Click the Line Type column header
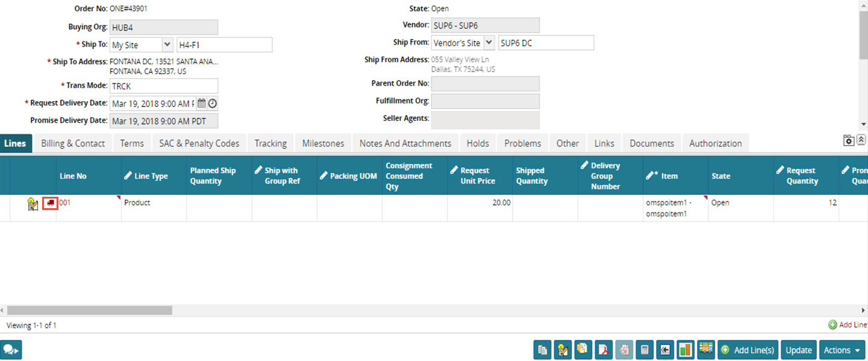This screenshot has width=868, height=361. [x=154, y=176]
